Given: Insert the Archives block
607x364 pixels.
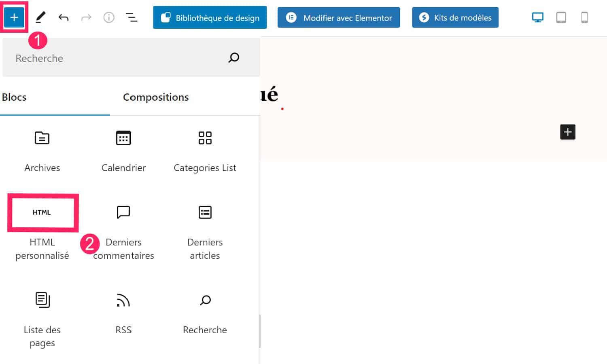Looking at the screenshot, I should (x=42, y=152).
